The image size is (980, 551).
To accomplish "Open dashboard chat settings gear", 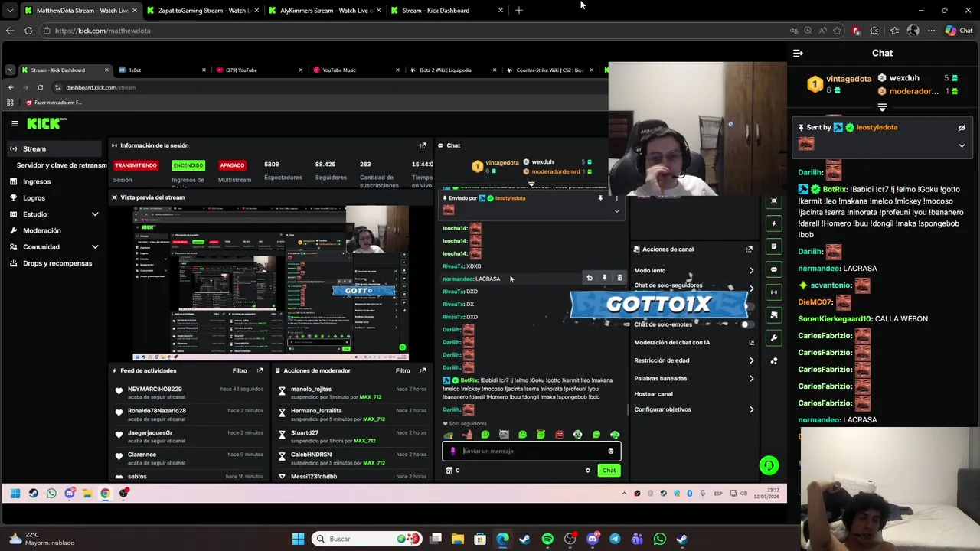I will [588, 471].
